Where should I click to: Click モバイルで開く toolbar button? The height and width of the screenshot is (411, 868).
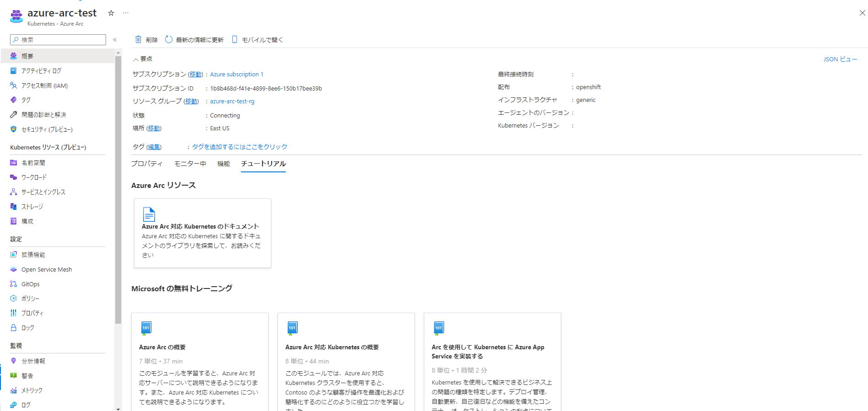click(x=257, y=40)
